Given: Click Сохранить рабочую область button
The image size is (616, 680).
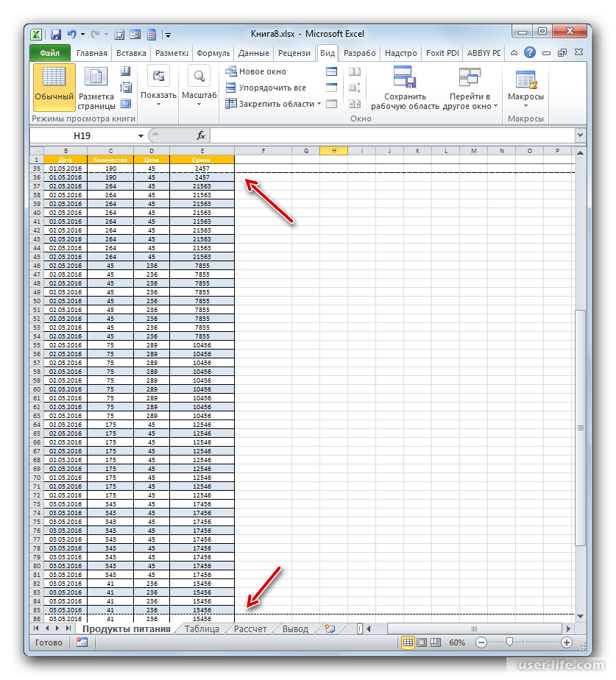Looking at the screenshot, I should [x=405, y=88].
